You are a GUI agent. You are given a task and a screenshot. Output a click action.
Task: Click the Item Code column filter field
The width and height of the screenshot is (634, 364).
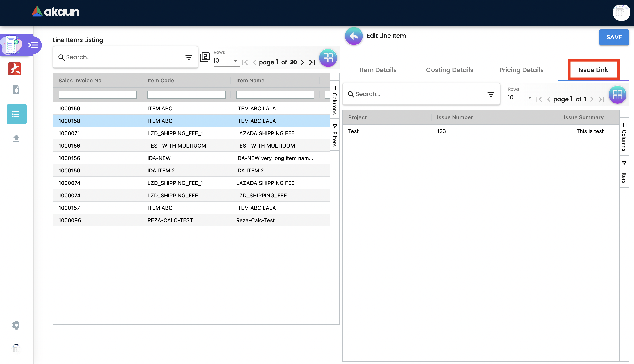tap(186, 95)
